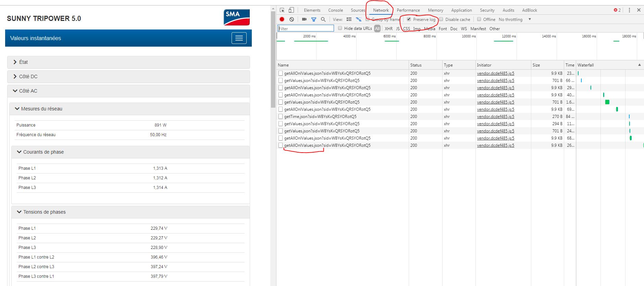
Task: Check the box beside the first getValues.json request
Action: tap(281, 81)
